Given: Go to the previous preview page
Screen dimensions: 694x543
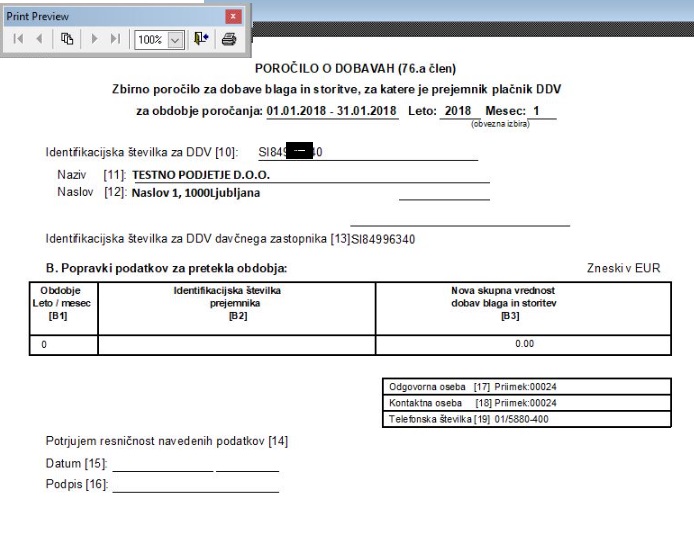Looking at the screenshot, I should coord(39,39).
